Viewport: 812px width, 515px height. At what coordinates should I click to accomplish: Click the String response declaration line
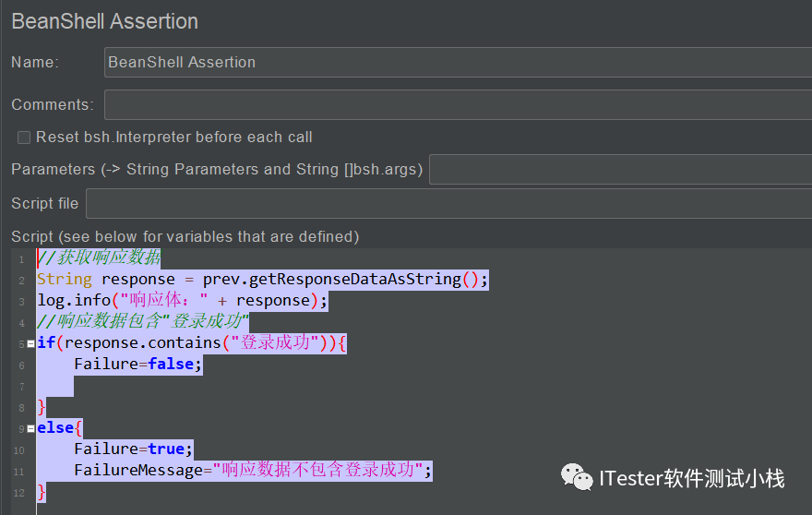(x=263, y=280)
